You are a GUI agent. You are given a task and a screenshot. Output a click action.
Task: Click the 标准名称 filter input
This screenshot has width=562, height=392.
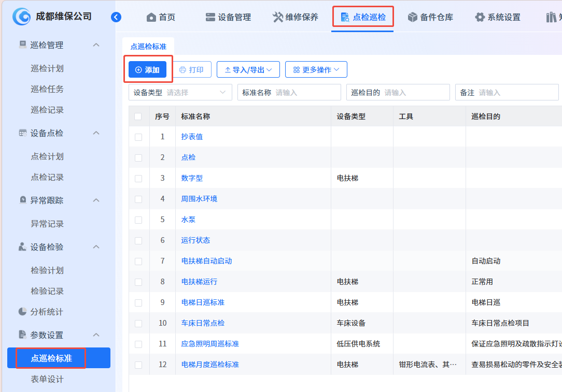coord(289,92)
